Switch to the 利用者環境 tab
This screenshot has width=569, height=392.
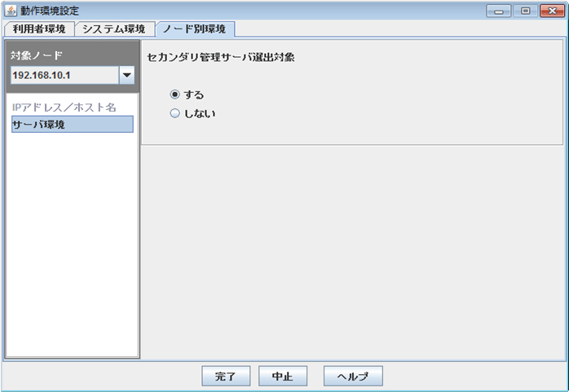tap(39, 29)
